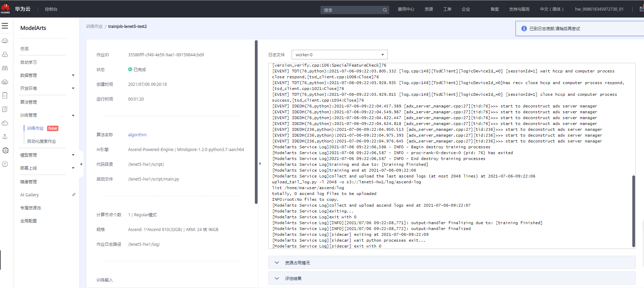The image size is (644, 288).
Task: Expand the 部署上线 sidebar section
Action: 73,168
